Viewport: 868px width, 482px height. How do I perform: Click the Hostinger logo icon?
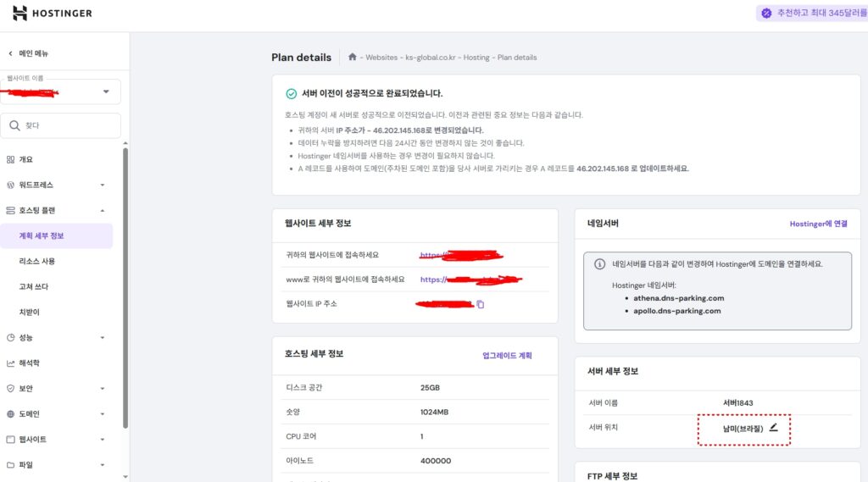(19, 14)
